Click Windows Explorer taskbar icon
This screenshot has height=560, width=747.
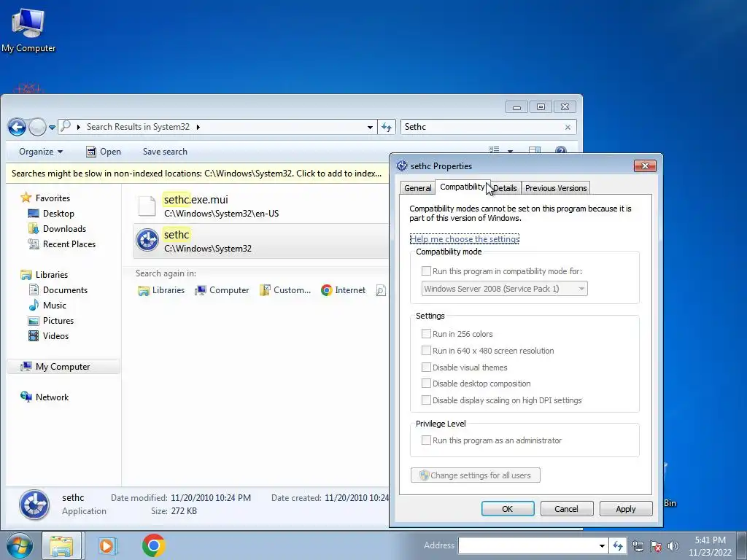61,545
